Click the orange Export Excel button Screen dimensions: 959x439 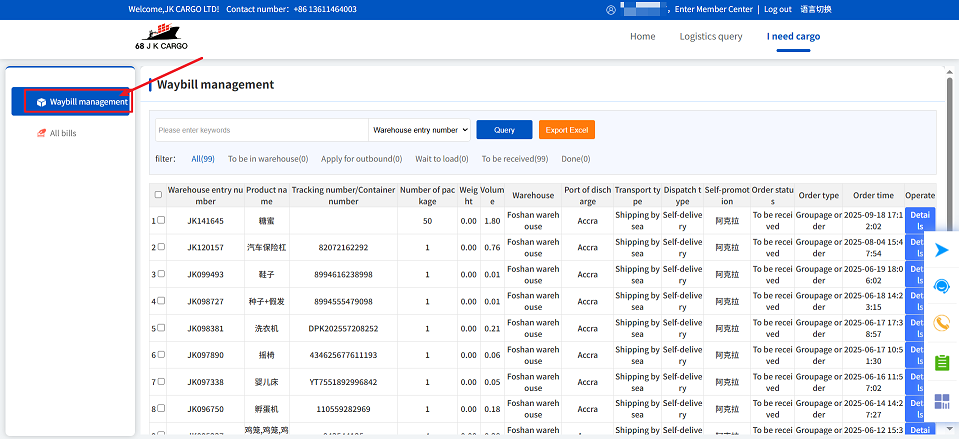(x=567, y=130)
